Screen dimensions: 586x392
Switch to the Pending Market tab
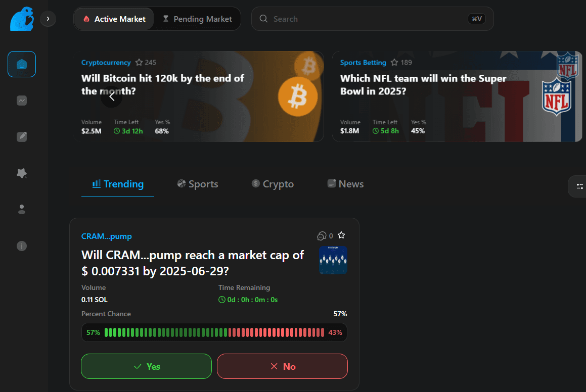[x=197, y=19]
